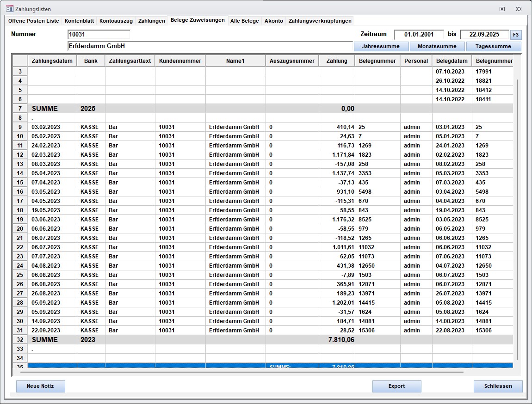
Task: Click the Jahressumme button
Action: (381, 46)
